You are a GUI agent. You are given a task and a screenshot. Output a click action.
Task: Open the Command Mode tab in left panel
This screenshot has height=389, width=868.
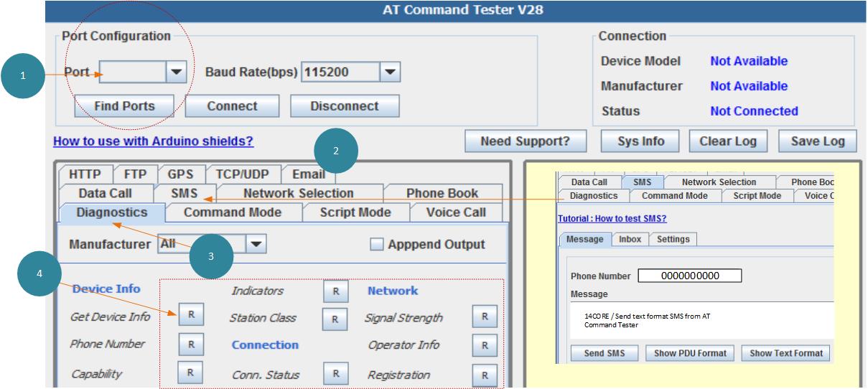[x=233, y=212]
